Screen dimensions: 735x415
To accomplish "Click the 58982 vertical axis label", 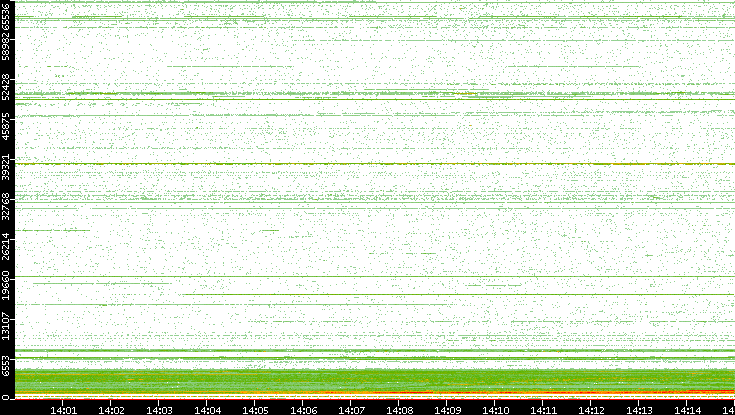I will pos(6,47).
